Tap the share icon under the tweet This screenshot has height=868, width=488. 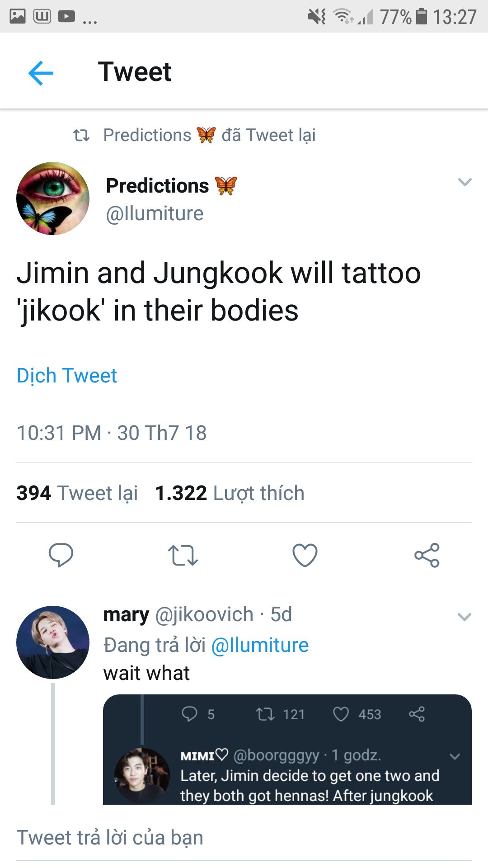[427, 555]
